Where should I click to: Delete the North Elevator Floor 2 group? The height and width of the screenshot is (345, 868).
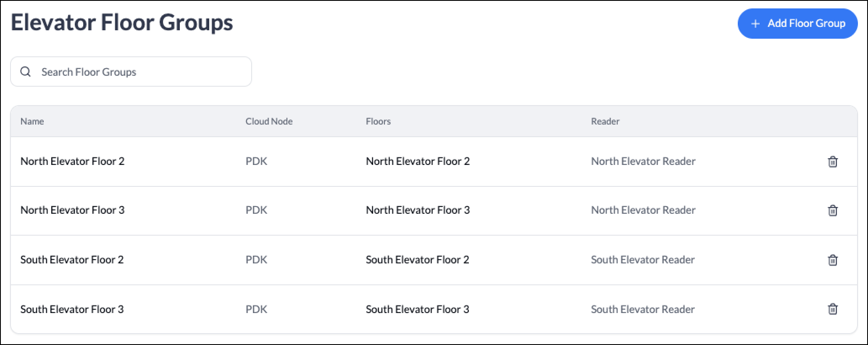point(832,162)
